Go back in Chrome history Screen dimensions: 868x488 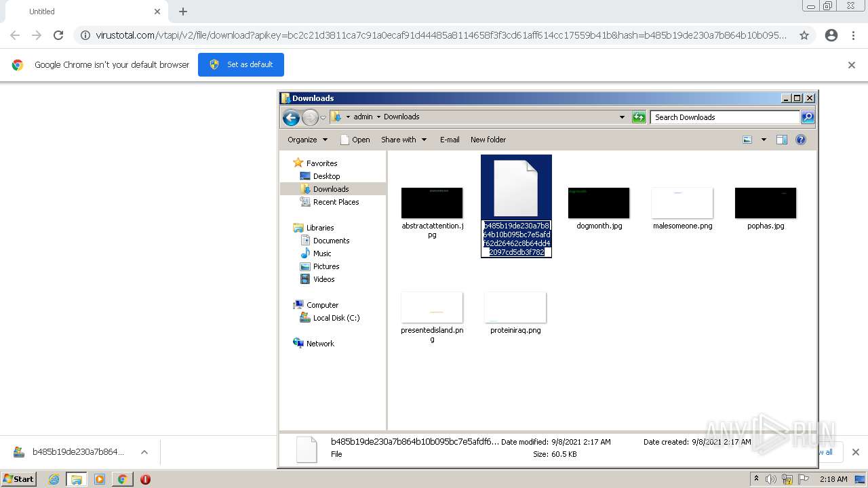point(15,35)
